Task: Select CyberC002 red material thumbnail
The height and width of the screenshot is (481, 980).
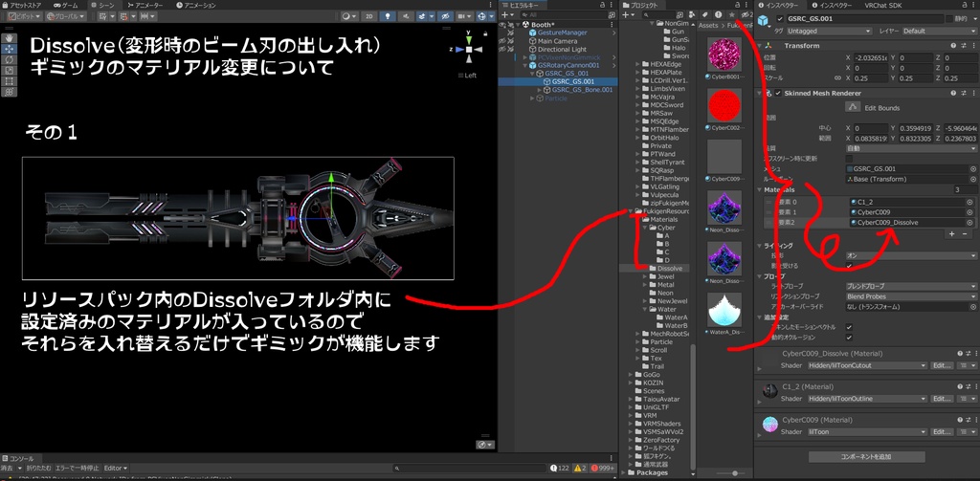Action: tap(724, 105)
